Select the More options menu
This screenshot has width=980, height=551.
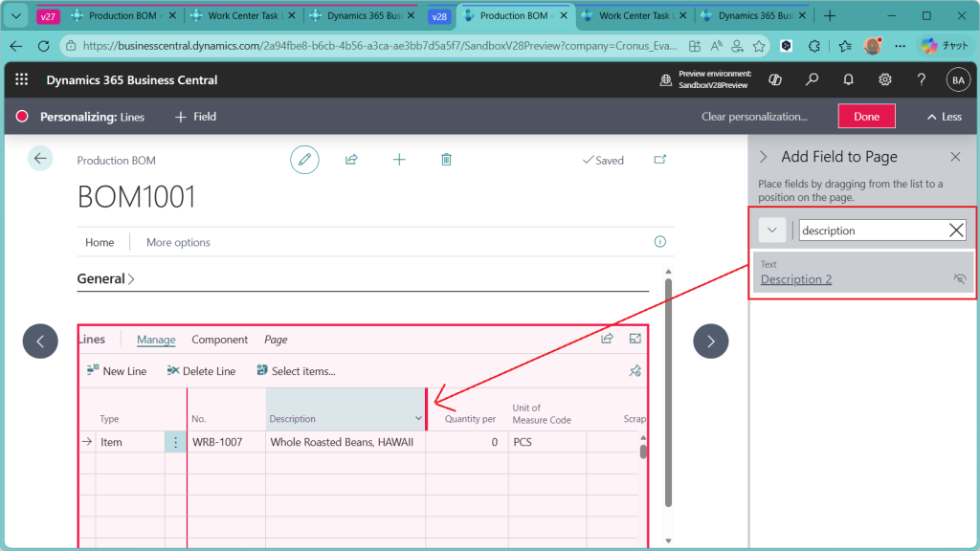click(x=178, y=242)
